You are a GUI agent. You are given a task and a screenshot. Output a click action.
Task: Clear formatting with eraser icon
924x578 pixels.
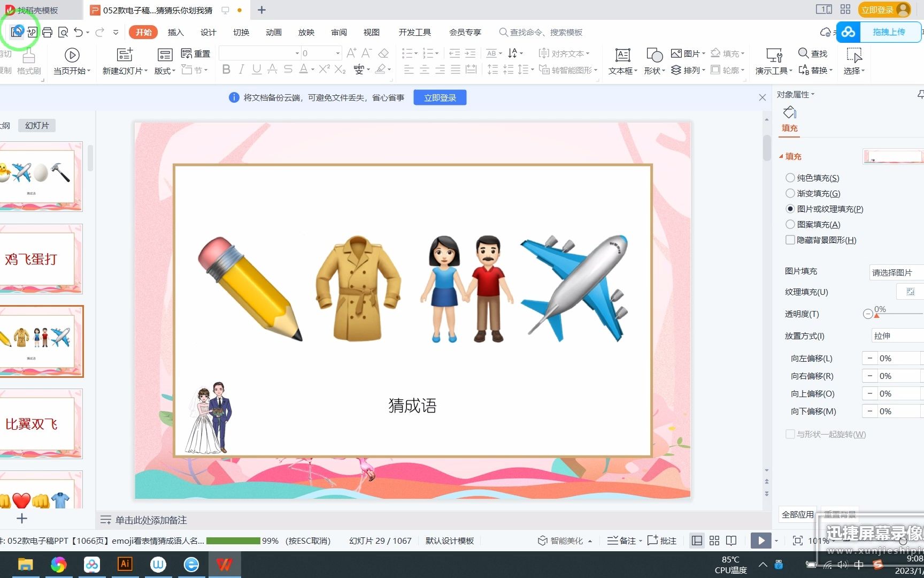point(383,53)
